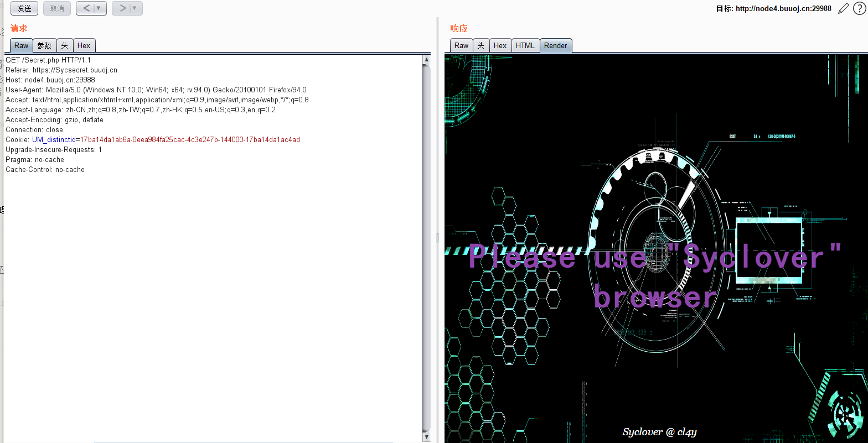Open the response Raw tab

point(461,45)
